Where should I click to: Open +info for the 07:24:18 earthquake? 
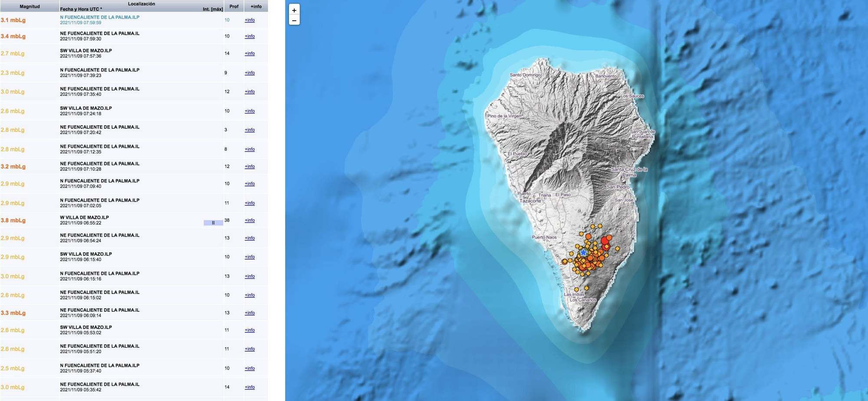pyautogui.click(x=250, y=111)
